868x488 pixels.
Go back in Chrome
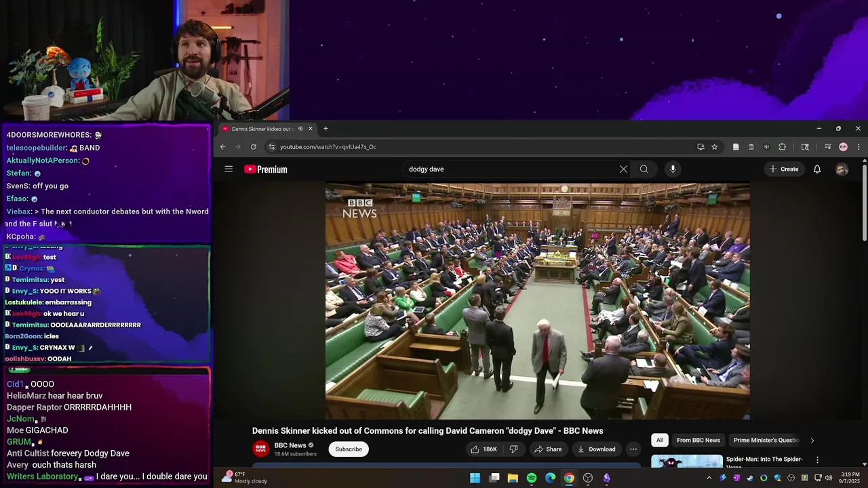tap(222, 147)
